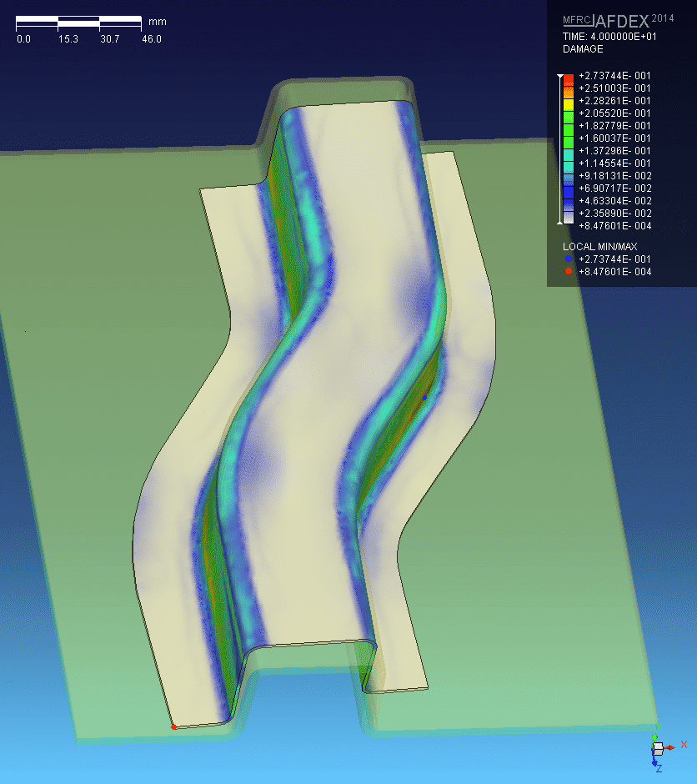Select the blue marker point on the formed sheet
Screen dimensions: 697x784
click(x=424, y=398)
